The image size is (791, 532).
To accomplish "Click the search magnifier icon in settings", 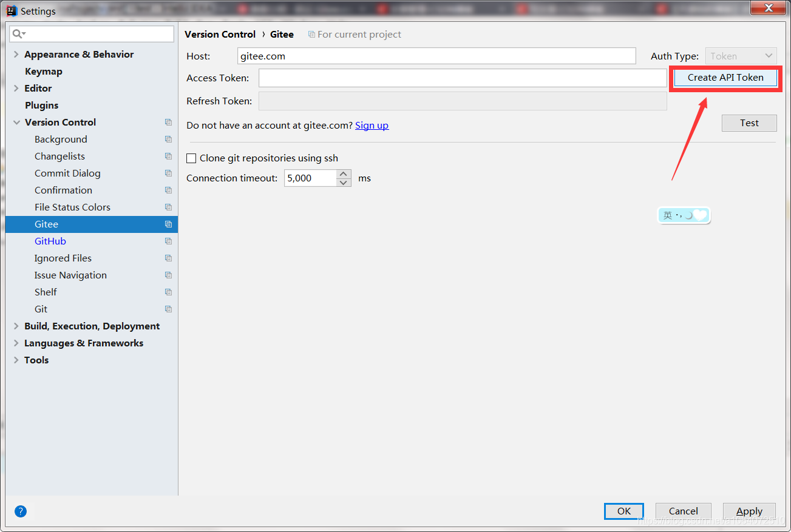I will (18, 34).
